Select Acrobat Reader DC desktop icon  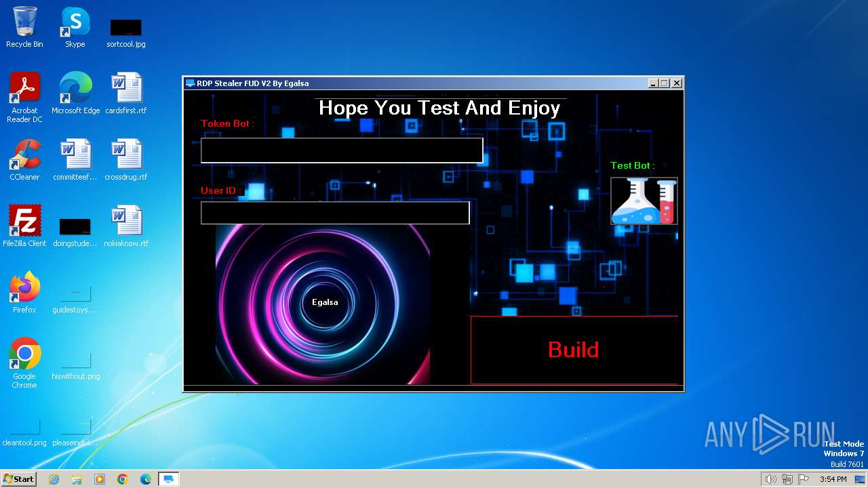[24, 98]
